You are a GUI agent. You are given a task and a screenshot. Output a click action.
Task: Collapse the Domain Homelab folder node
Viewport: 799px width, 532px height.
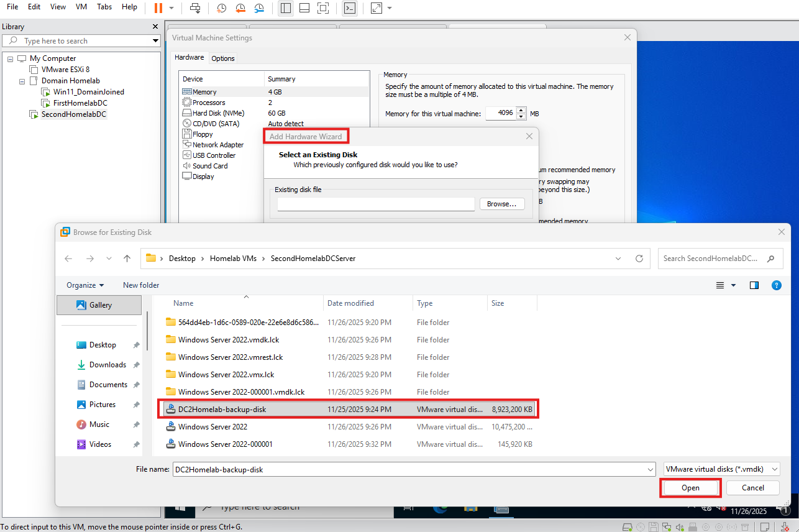click(x=22, y=81)
